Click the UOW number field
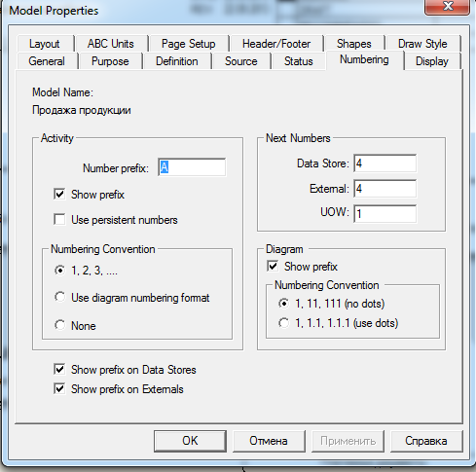476x472 pixels. point(384,214)
